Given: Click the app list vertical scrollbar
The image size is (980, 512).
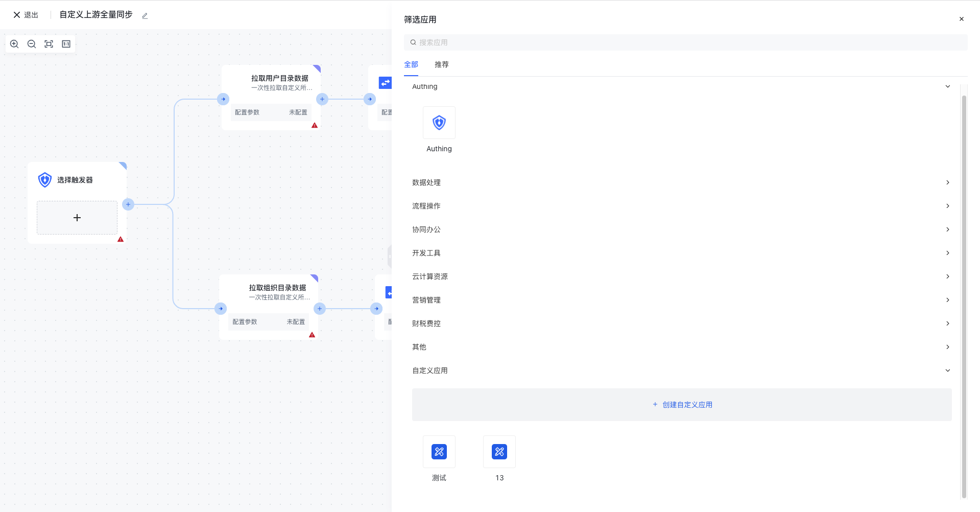Looking at the screenshot, I should [x=964, y=296].
